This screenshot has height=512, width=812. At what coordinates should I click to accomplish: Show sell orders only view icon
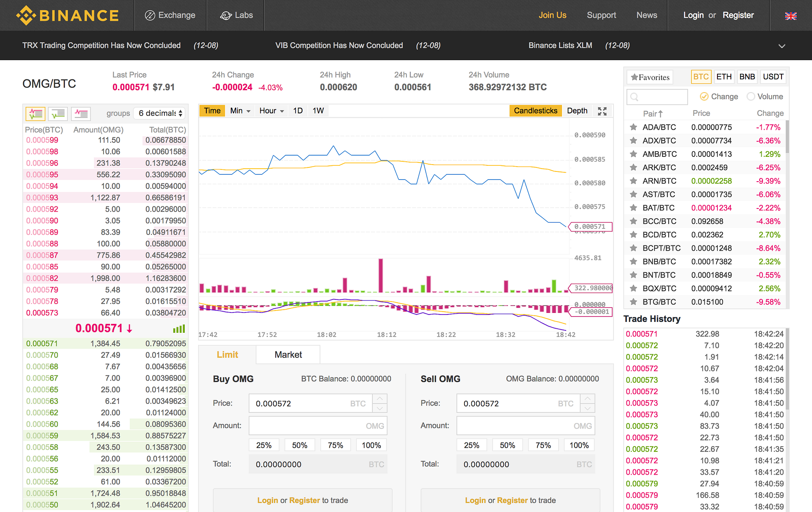coord(81,113)
